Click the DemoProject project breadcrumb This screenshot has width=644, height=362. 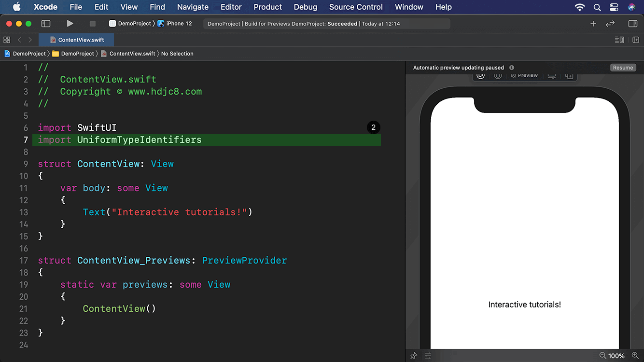(25, 54)
